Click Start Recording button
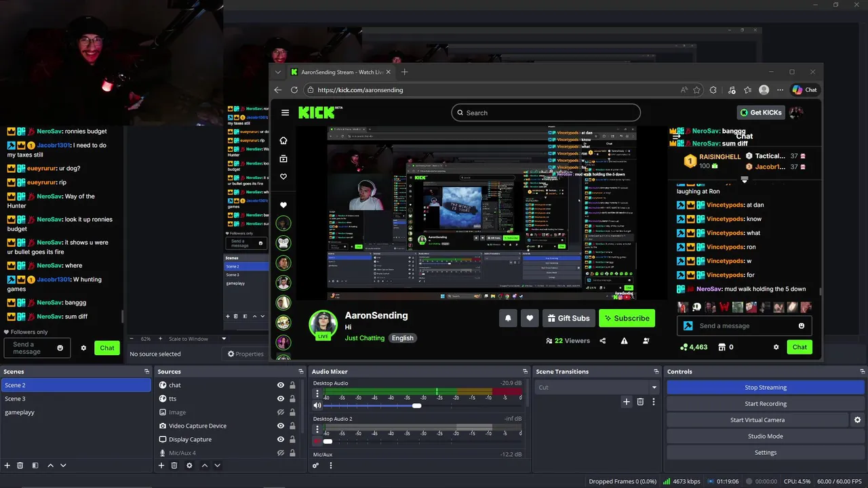Screen dimensions: 868x488 [766, 404]
